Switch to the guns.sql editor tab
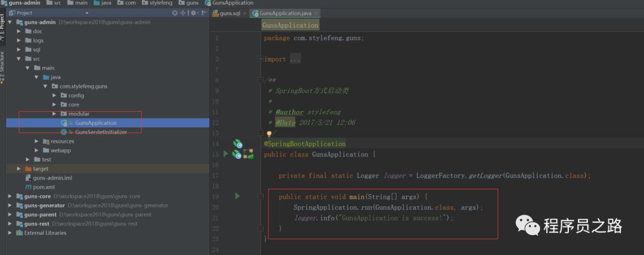The width and height of the screenshot is (644, 255). coord(228,13)
